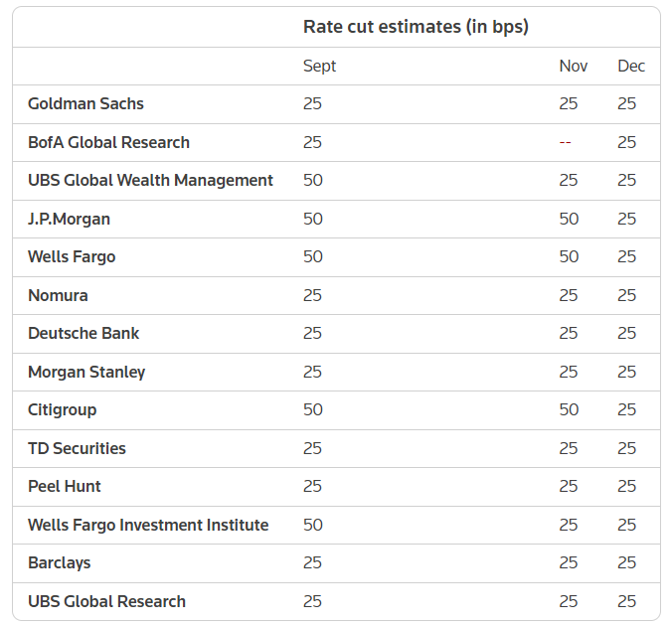The width and height of the screenshot is (672, 626).
Task: Click the Nov column header
Action: (x=574, y=66)
